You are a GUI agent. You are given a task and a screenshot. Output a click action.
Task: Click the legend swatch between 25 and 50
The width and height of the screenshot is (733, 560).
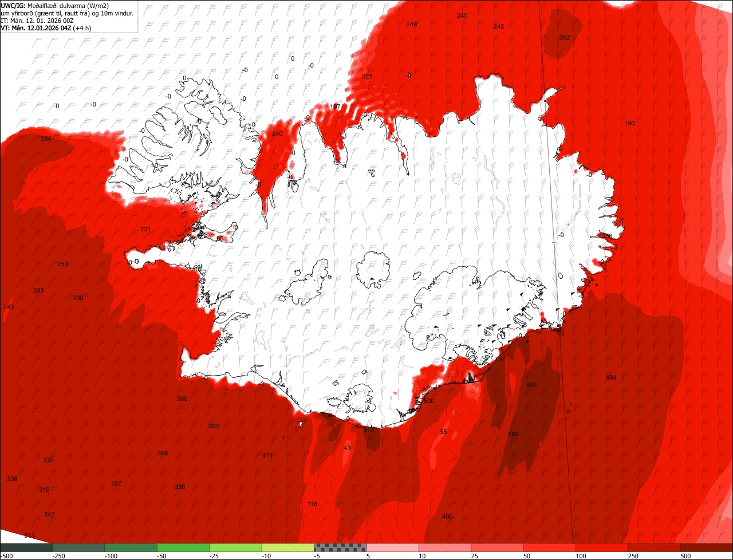(497, 547)
